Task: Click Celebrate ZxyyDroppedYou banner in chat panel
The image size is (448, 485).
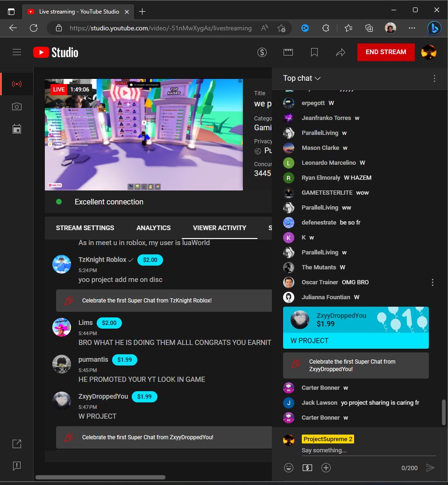Action: [356, 366]
